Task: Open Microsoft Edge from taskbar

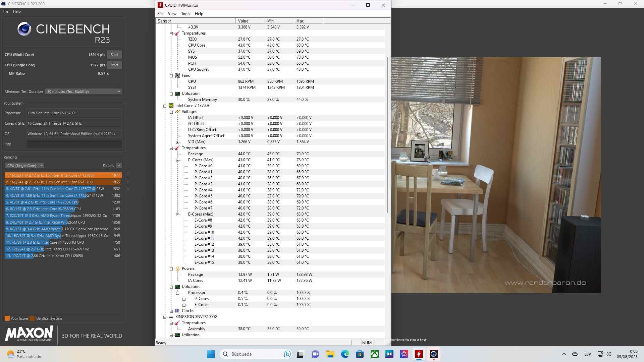Action: [345, 354]
